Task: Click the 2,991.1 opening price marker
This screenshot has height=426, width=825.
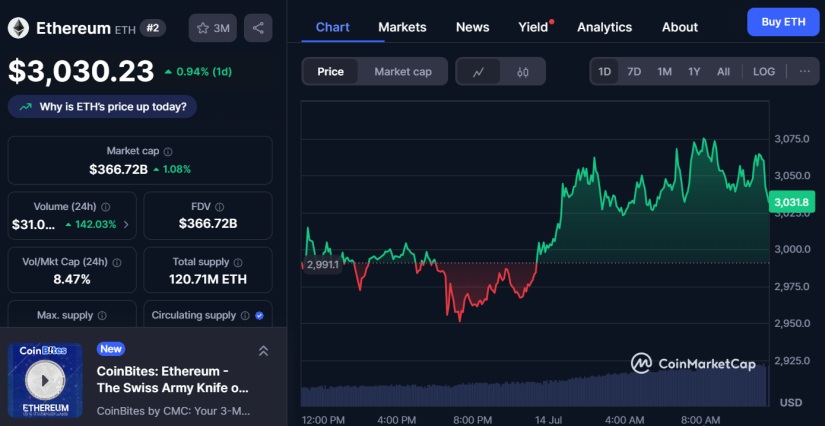Action: (x=322, y=265)
